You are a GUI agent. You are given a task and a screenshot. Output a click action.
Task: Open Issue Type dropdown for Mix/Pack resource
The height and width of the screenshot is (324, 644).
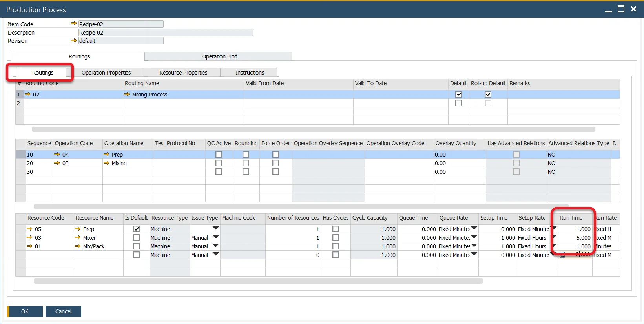pyautogui.click(x=215, y=246)
